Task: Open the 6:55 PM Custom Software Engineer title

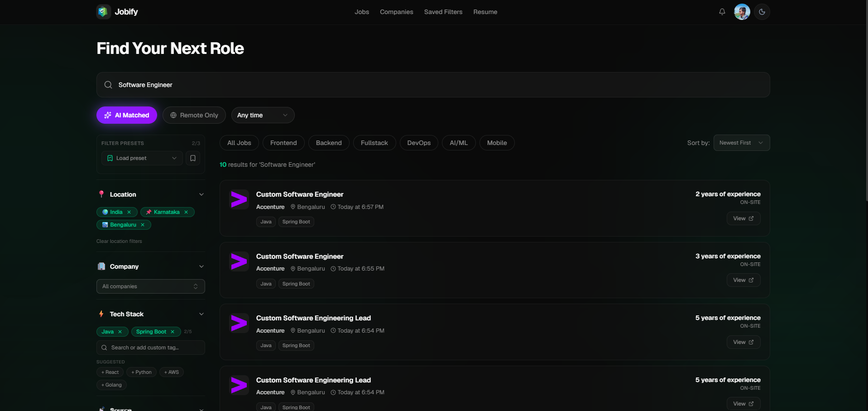Action: pyautogui.click(x=300, y=256)
